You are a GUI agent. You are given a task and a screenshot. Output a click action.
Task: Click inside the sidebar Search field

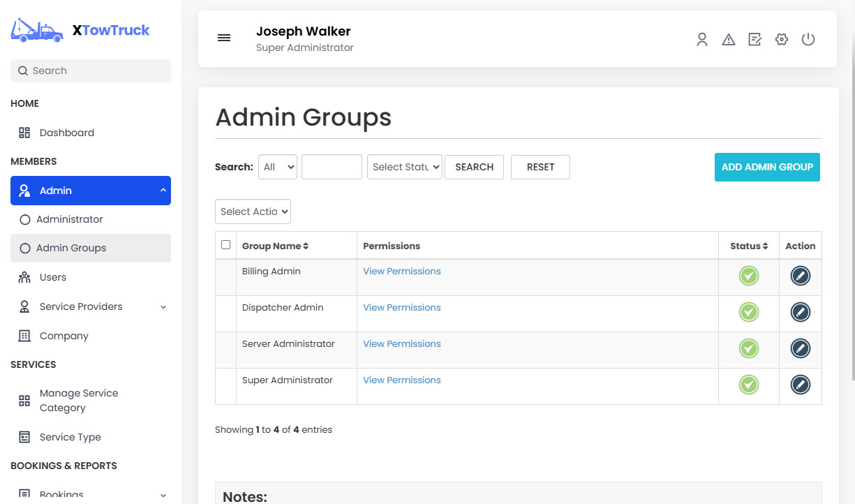click(90, 71)
